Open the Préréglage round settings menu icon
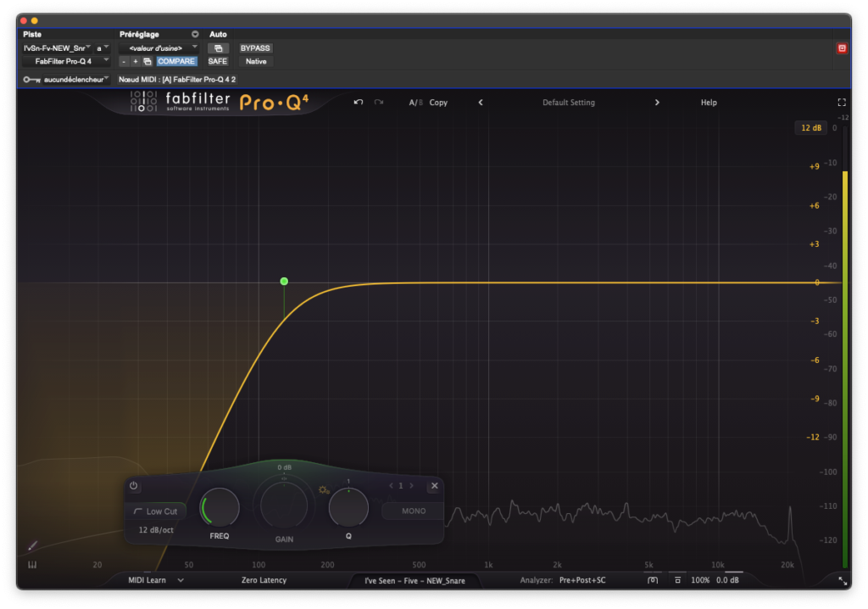Image resolution: width=868 pixels, height=609 pixels. coord(195,35)
